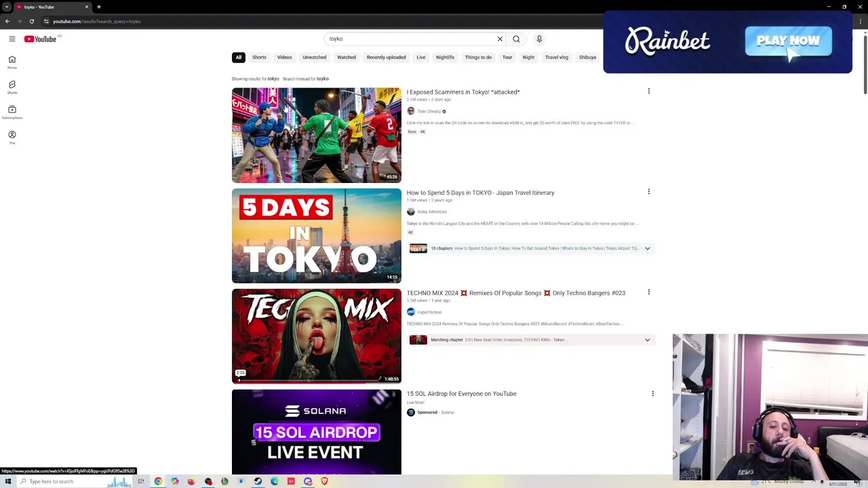Open HyperTechno channel name
Screen dimensions: 868x488
click(x=430, y=312)
